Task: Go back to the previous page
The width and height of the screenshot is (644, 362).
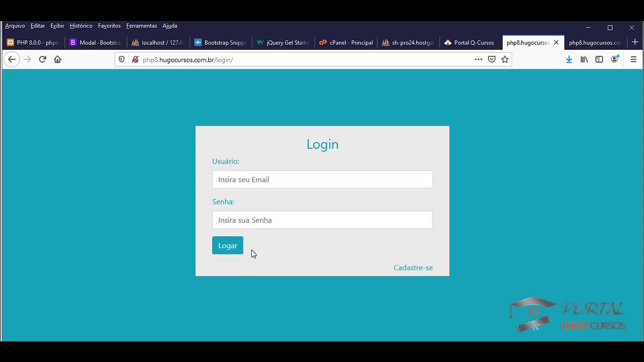Action: (12, 59)
